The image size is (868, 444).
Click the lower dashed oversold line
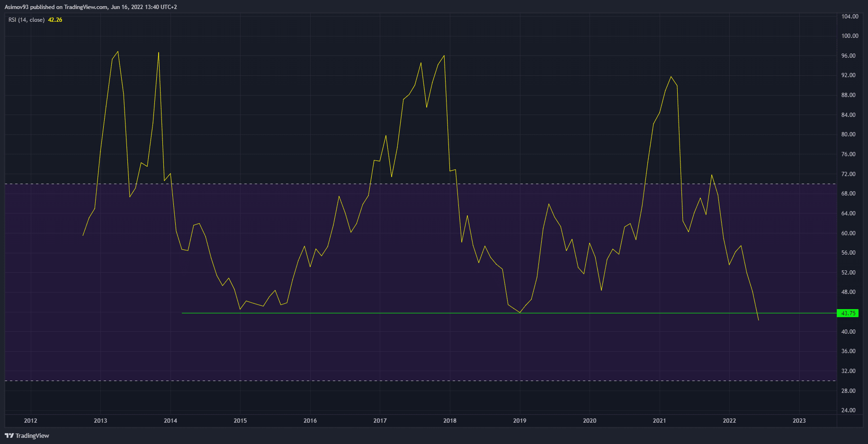[284, 381]
